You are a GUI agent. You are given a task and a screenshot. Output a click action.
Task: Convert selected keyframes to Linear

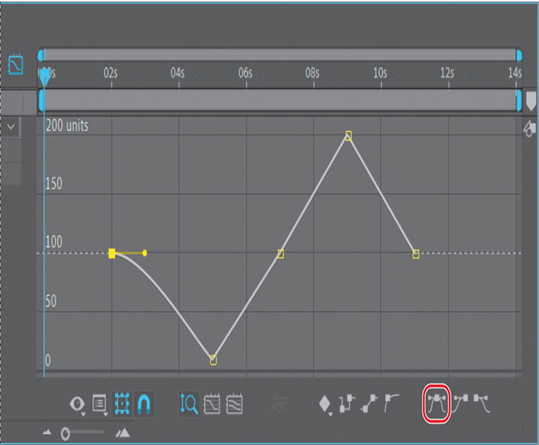[x=369, y=403]
